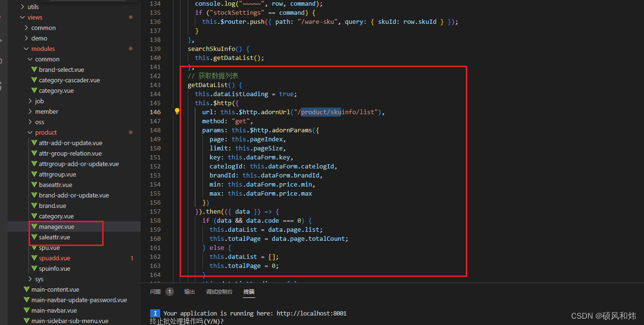
Task: Click the Vue icon beside category-cascader.vue
Action: tap(34, 80)
